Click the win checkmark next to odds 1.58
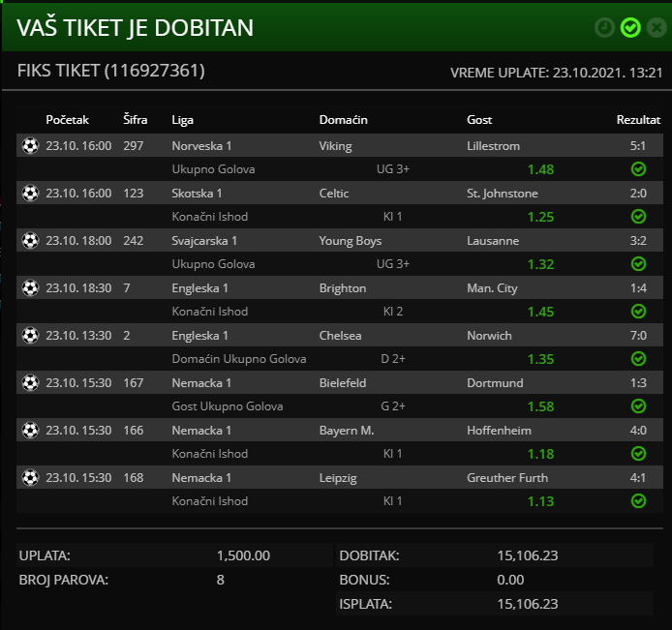Viewport: 672px width, 630px height. pos(638,406)
